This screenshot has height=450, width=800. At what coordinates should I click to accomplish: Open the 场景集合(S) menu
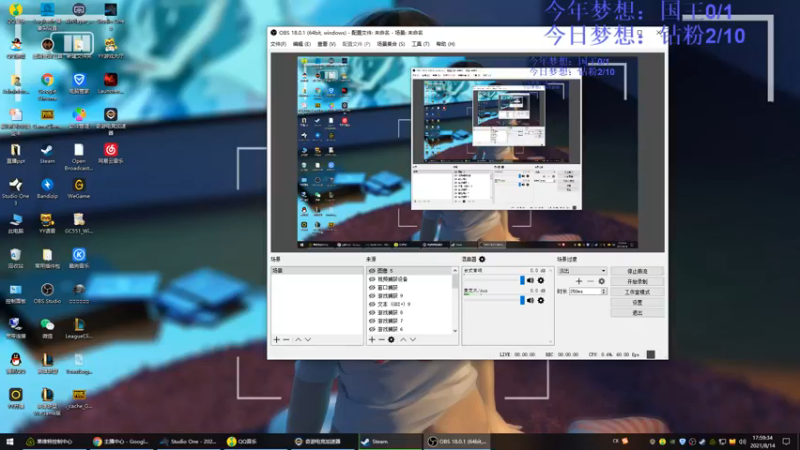[x=391, y=44]
